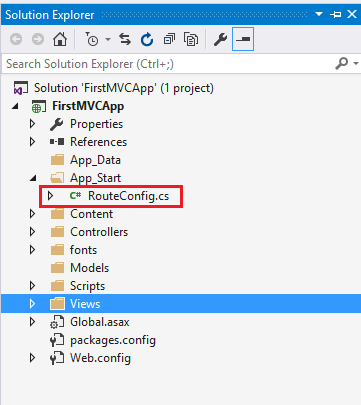Open Pending Changes Filter clock icon
361x405 pixels.
tap(92, 39)
